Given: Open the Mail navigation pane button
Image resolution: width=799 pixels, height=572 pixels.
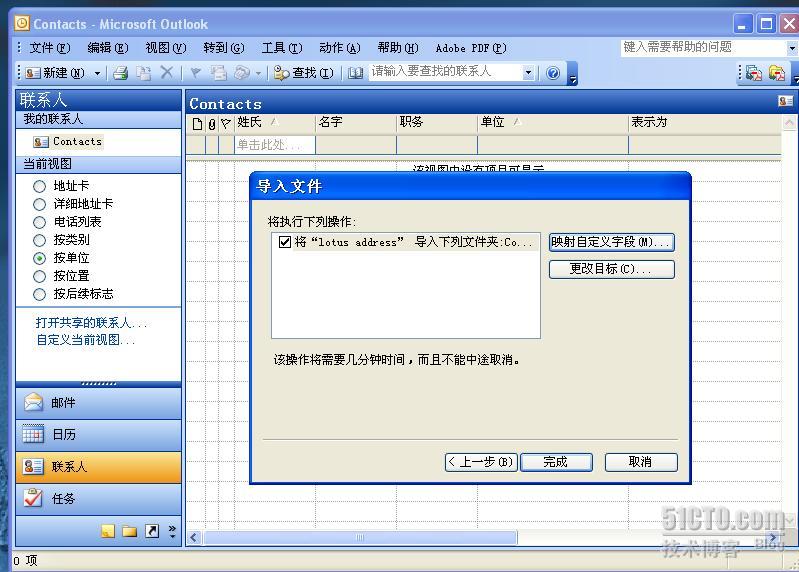Looking at the screenshot, I should (x=98, y=403).
